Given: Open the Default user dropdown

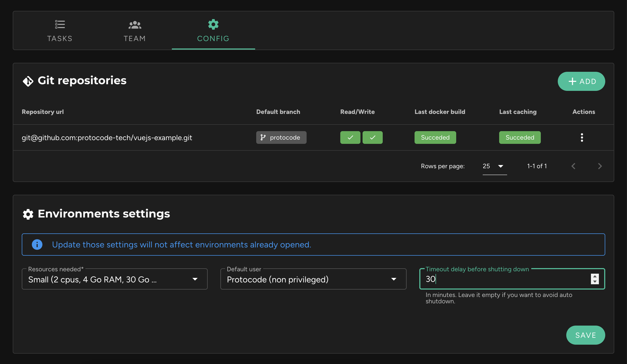Looking at the screenshot, I should click(313, 279).
